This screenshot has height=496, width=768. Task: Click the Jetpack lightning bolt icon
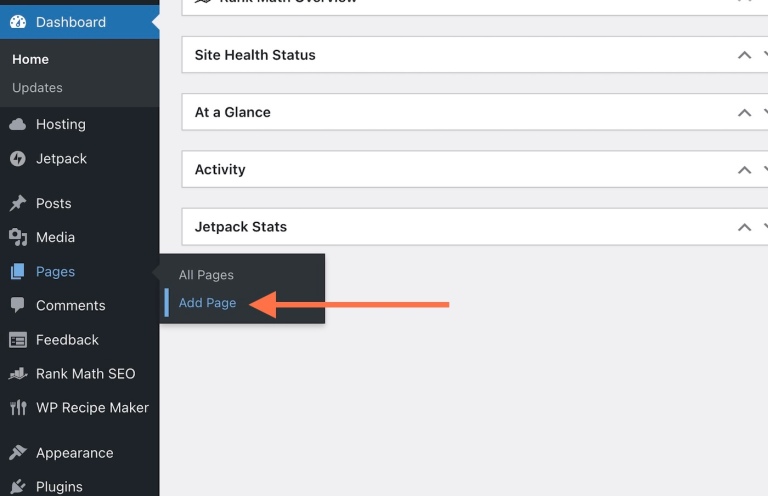[18, 159]
